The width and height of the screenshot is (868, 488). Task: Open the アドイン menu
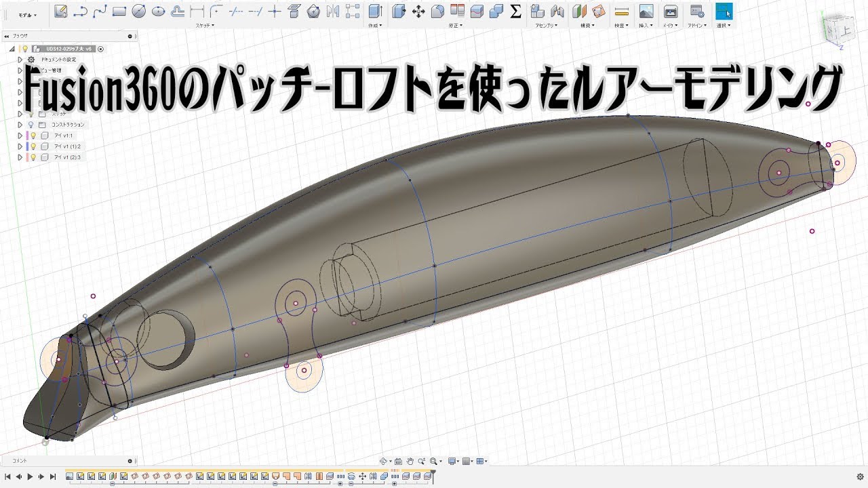696,26
